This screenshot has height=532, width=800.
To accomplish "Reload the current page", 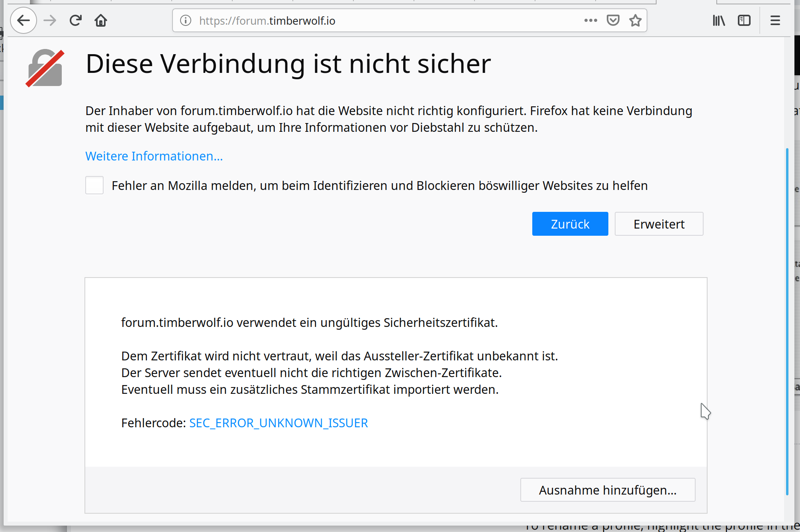I will (75, 20).
